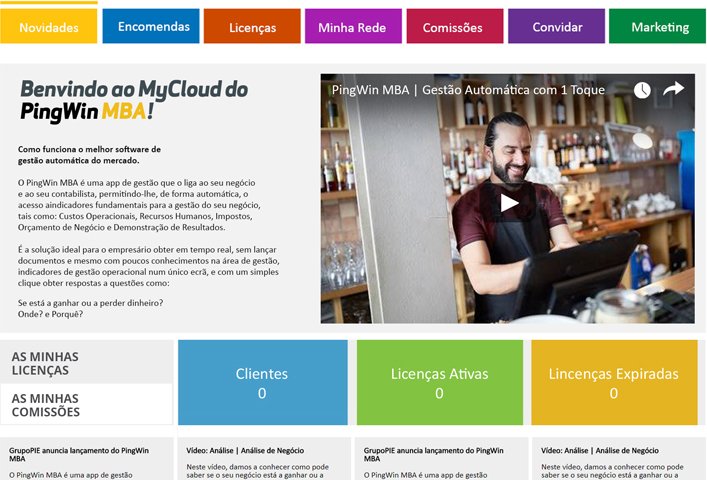Open the Convidar tab
Image resolution: width=707 pixels, height=480 pixels.
tap(556, 26)
